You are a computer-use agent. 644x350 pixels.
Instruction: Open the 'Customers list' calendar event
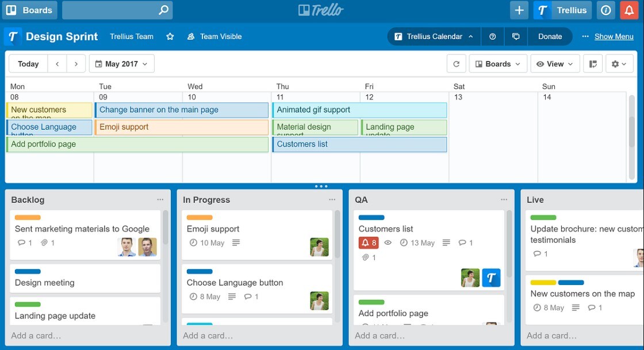pyautogui.click(x=359, y=144)
